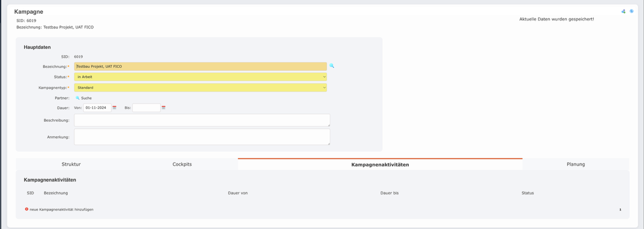
Task: Open the calendar picker for Bis date
Action: [x=164, y=108]
